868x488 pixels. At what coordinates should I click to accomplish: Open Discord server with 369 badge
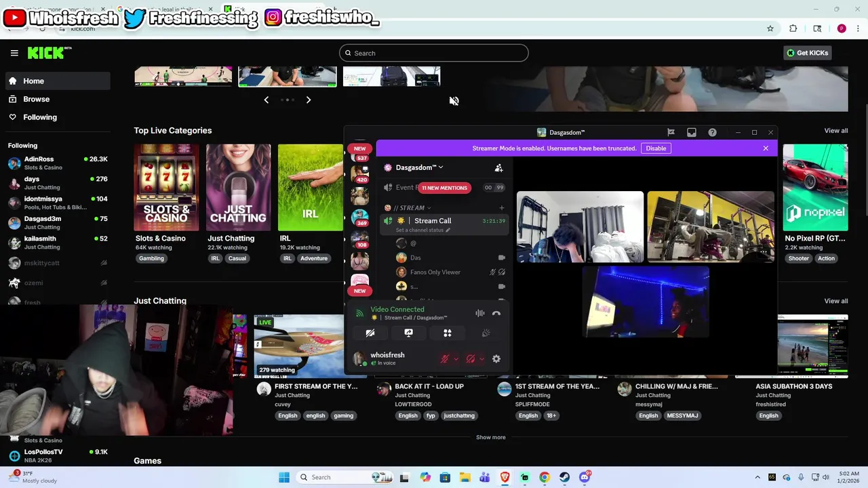(x=360, y=218)
